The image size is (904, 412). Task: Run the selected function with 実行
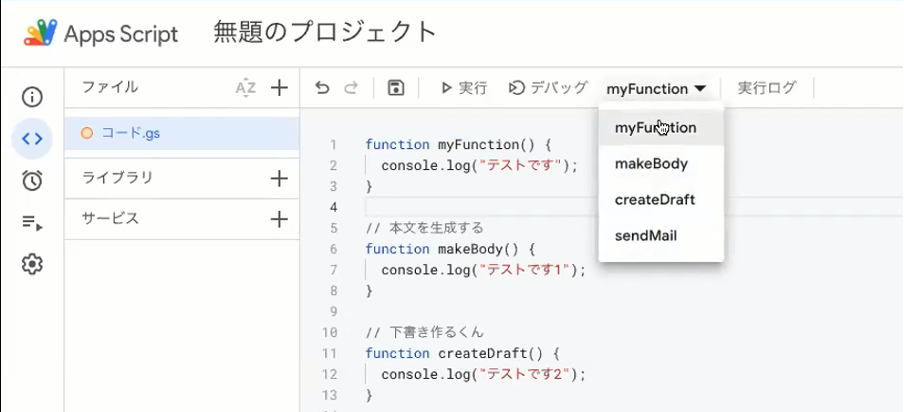pos(464,88)
